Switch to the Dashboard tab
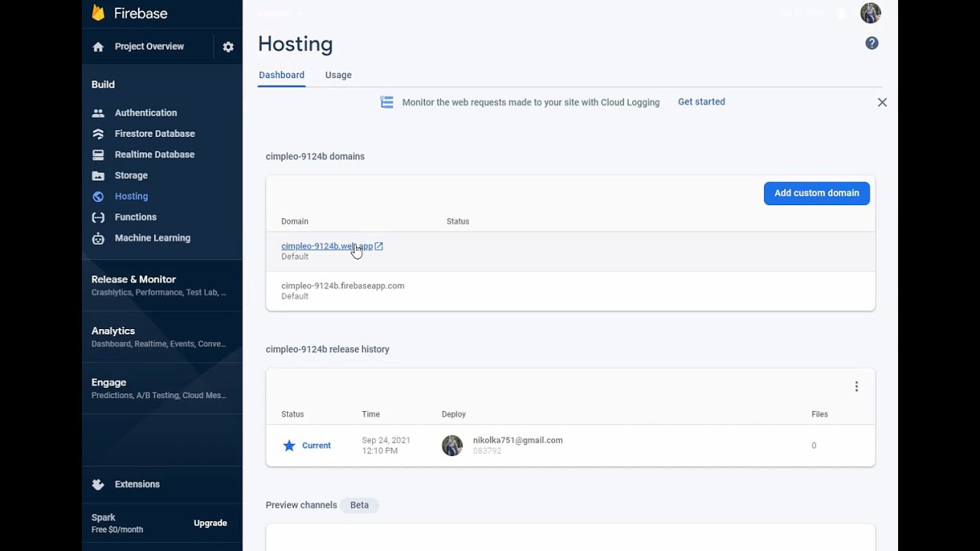980x551 pixels. click(282, 75)
